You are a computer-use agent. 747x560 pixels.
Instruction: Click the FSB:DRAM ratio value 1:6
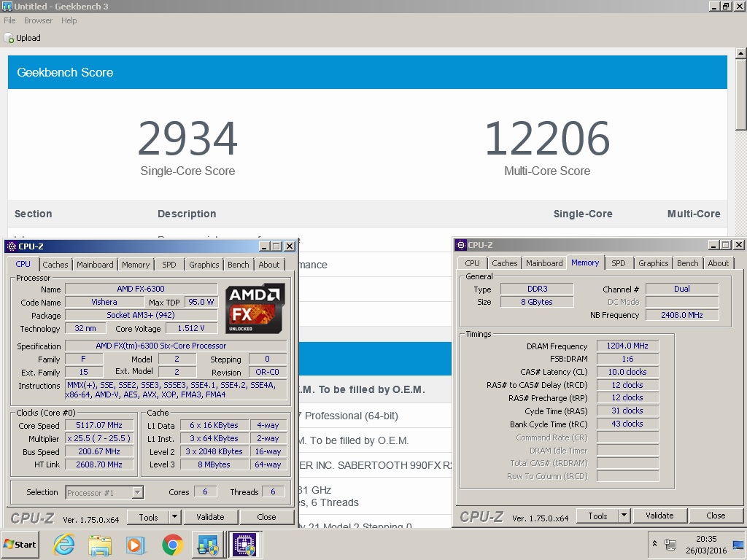(627, 359)
